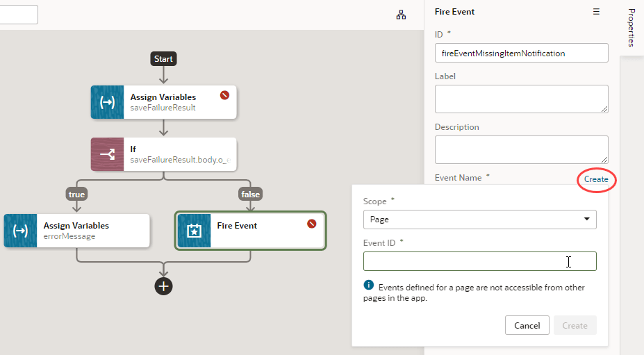Click the Fire Event panel title

(x=454, y=12)
